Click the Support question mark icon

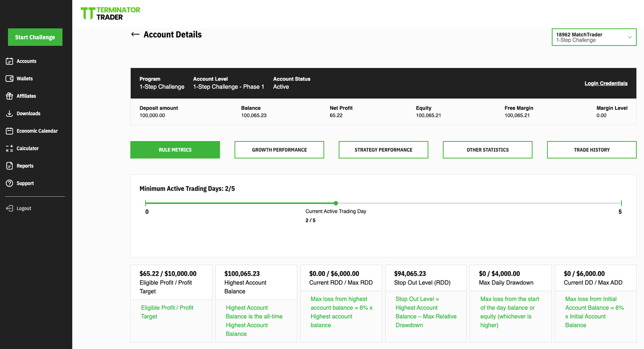click(x=10, y=183)
